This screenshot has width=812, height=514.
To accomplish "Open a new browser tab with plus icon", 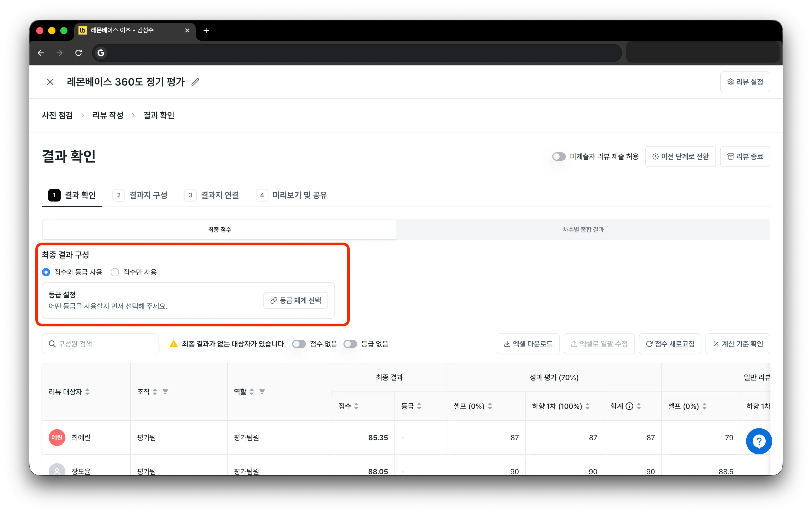I will point(206,30).
